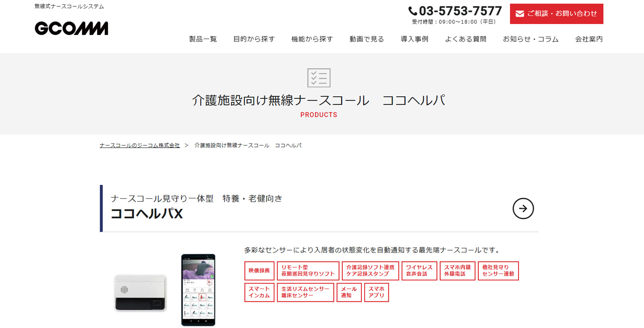Open the 機能から探す menu

point(312,39)
